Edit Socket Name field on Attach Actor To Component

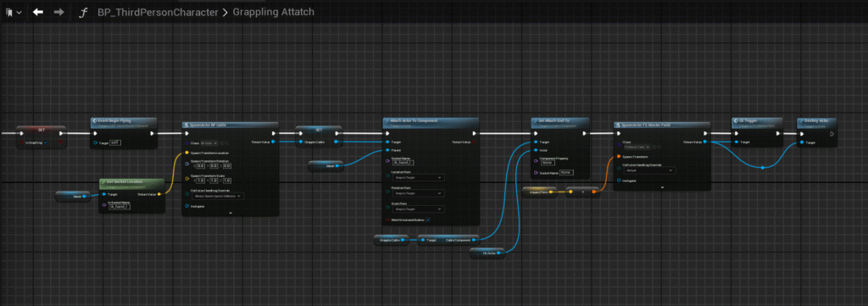pyautogui.click(x=402, y=162)
